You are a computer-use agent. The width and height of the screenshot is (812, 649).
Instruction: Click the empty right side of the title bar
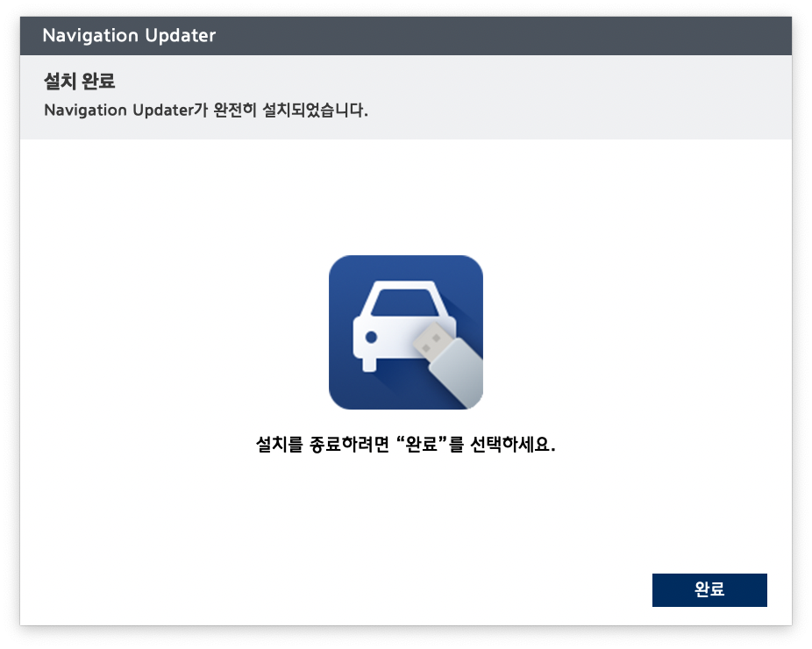(614, 36)
